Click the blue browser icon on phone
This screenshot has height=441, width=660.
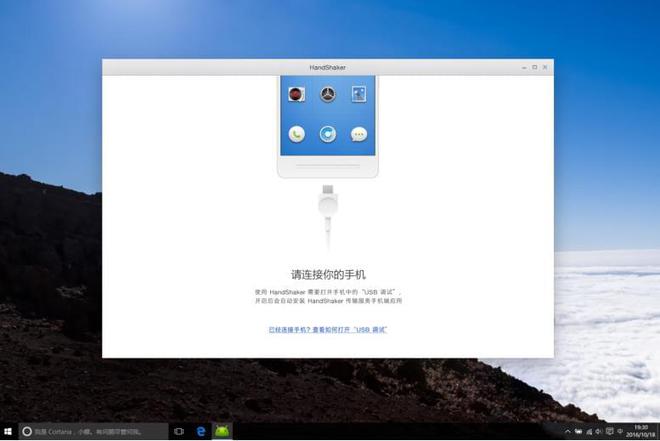(328, 134)
